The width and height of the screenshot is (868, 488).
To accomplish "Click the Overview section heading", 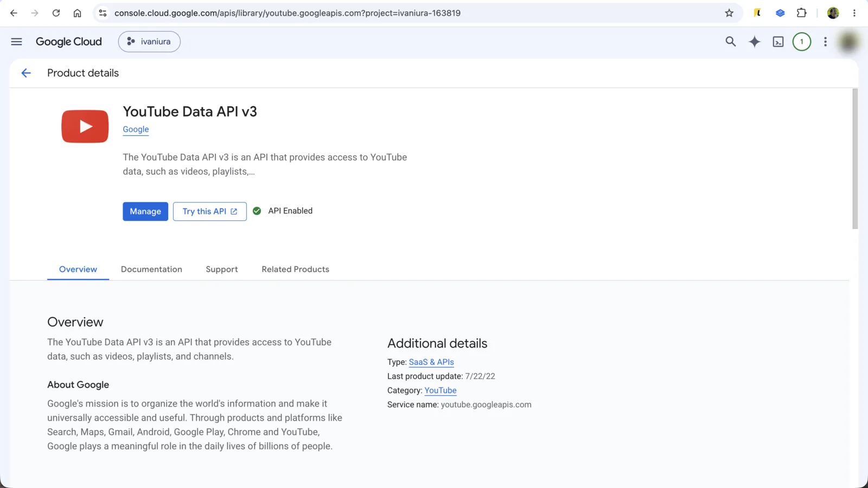I will click(x=75, y=322).
